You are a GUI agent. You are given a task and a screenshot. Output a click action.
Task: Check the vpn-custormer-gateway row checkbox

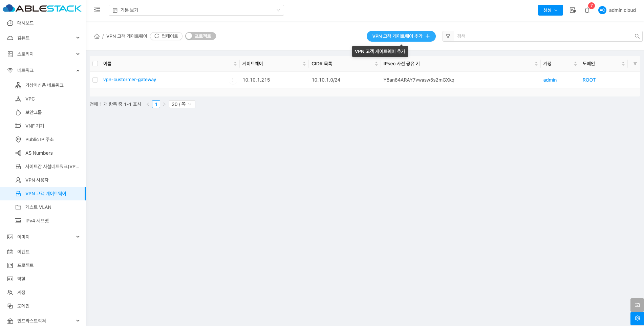point(95,80)
